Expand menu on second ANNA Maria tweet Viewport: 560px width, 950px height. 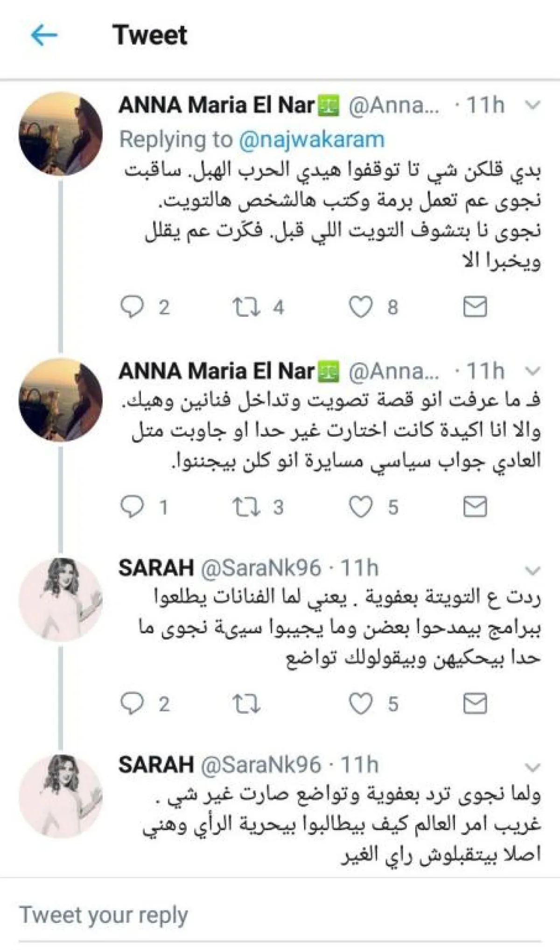click(x=532, y=371)
